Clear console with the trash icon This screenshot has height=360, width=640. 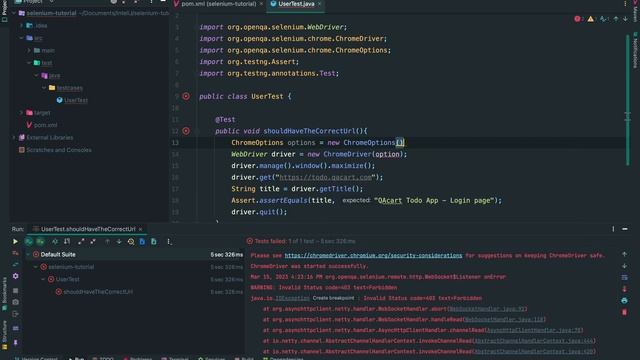(624, 312)
